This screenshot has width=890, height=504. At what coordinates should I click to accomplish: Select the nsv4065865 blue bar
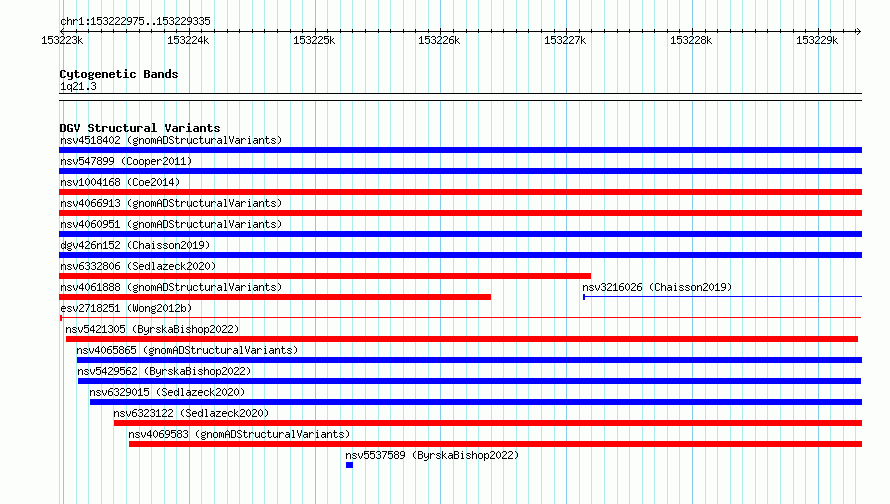coord(469,360)
